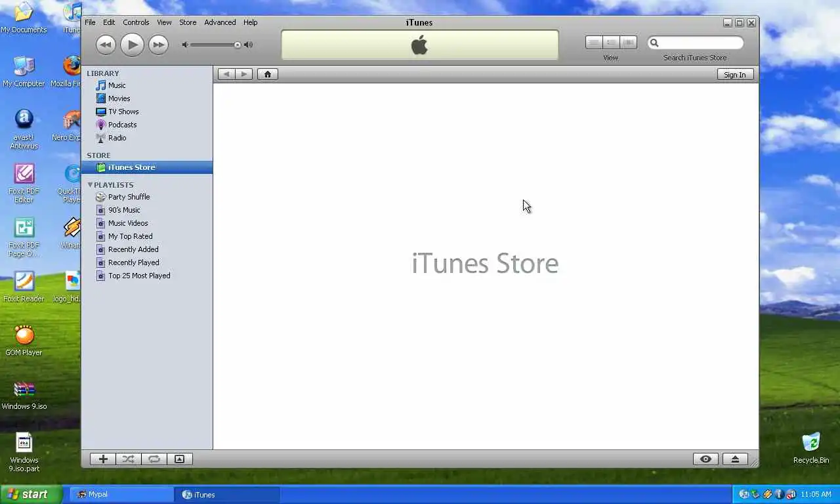Switch to Mypal in the taskbar
The height and width of the screenshot is (504, 840).
pos(122,495)
